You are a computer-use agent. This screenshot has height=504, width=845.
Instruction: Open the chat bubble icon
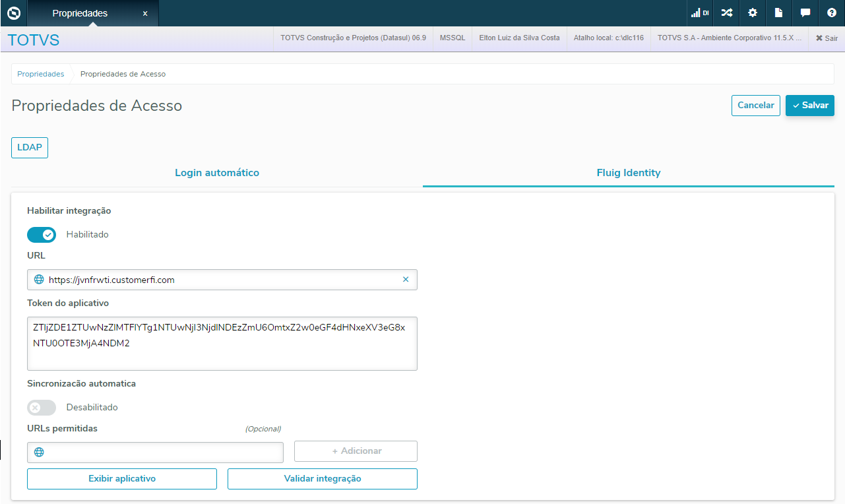[x=805, y=13]
